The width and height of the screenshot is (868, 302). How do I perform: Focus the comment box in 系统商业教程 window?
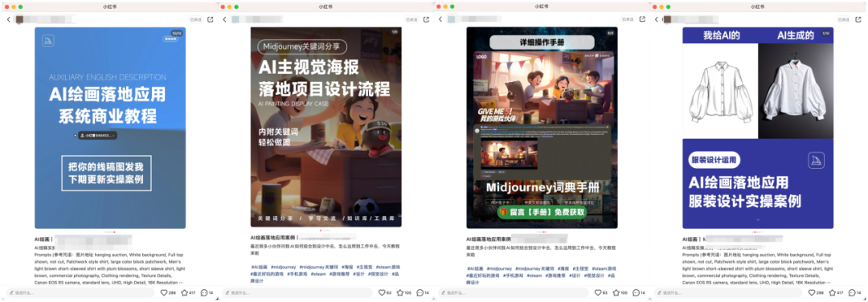point(81,292)
